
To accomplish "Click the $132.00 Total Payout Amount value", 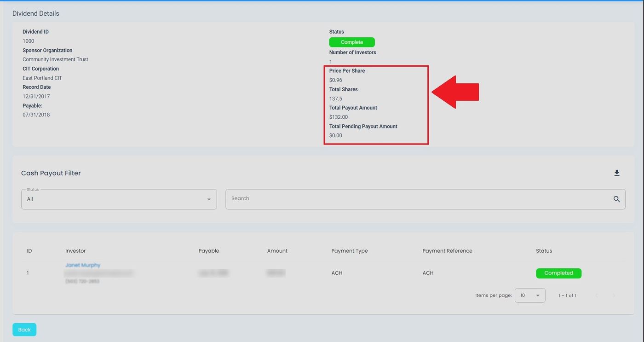I will [338, 117].
